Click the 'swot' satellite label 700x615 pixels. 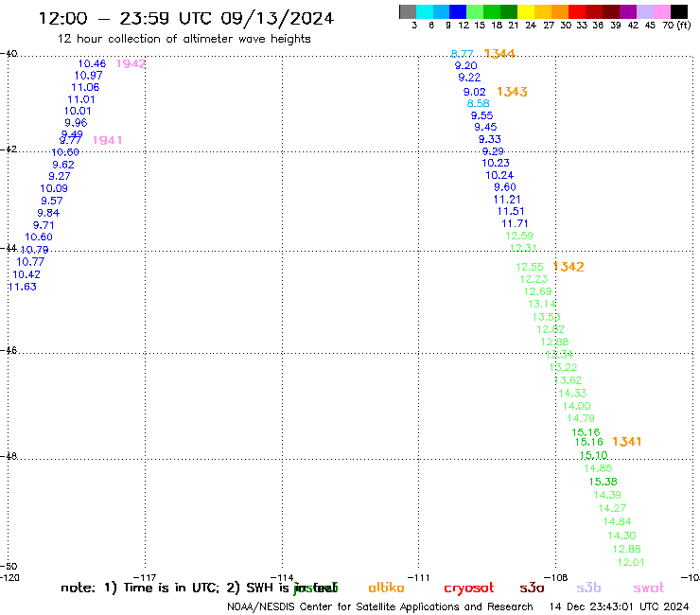click(x=649, y=589)
